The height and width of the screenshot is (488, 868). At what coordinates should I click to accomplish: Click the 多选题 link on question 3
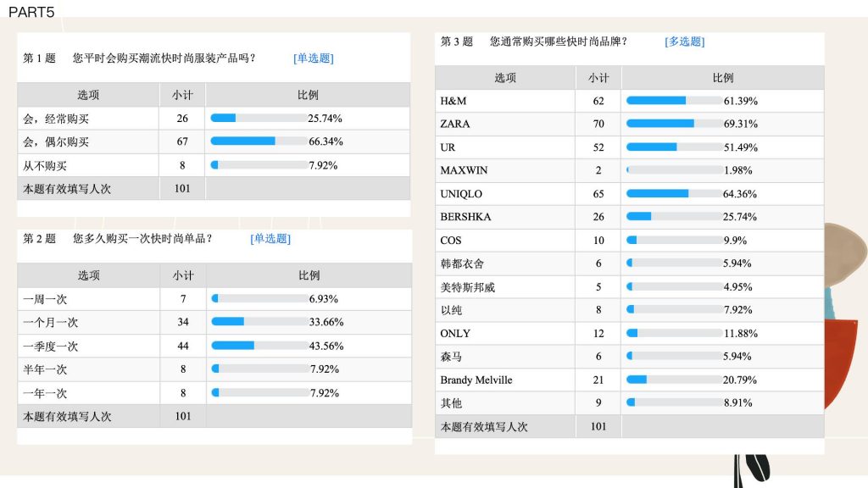point(684,42)
